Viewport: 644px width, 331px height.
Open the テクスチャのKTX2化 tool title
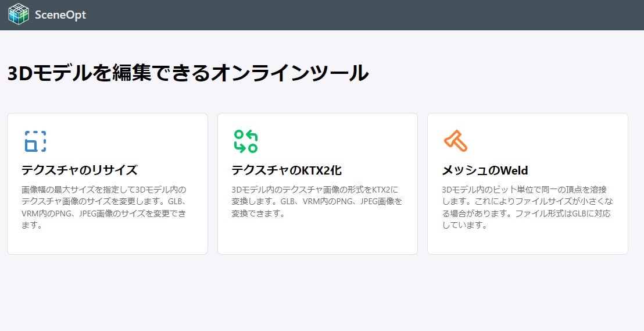pos(287,170)
